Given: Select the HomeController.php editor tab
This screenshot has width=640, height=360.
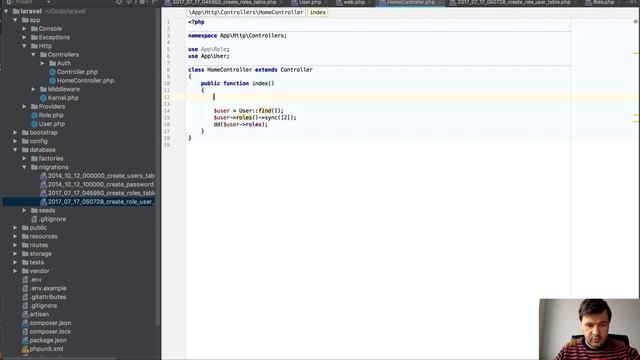Looking at the screenshot, I should (409, 2).
